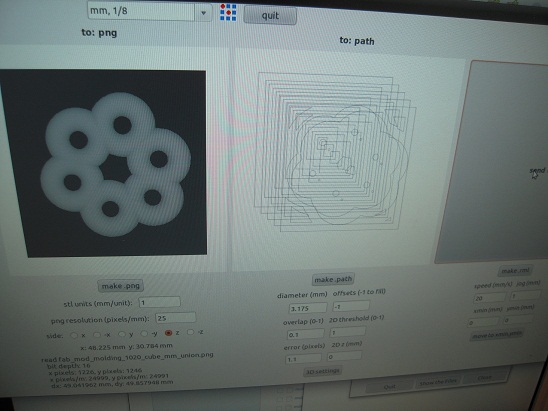Open the mm, 1/8 dropdown arrow
The image size is (548, 411).
[x=203, y=13]
